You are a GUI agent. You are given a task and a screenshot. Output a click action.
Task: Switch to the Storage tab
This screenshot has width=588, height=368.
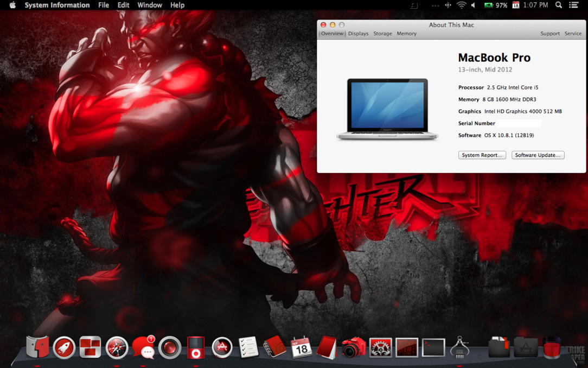click(382, 34)
